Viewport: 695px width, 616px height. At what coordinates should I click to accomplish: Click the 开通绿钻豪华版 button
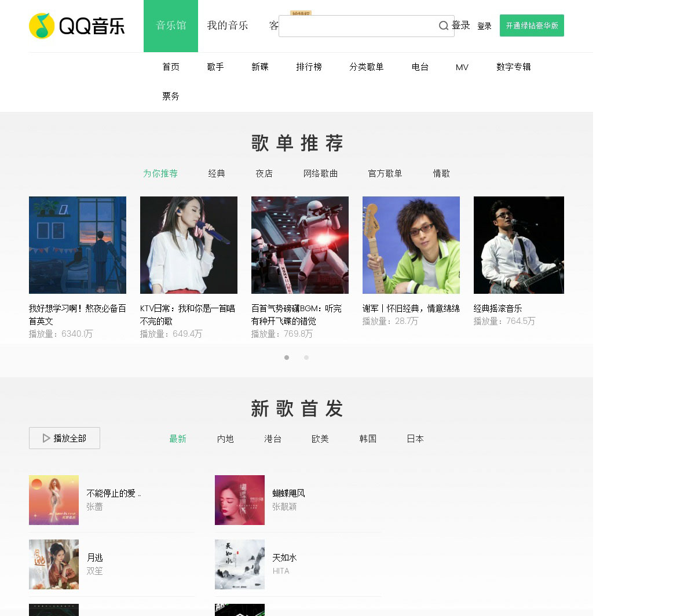pos(532,25)
